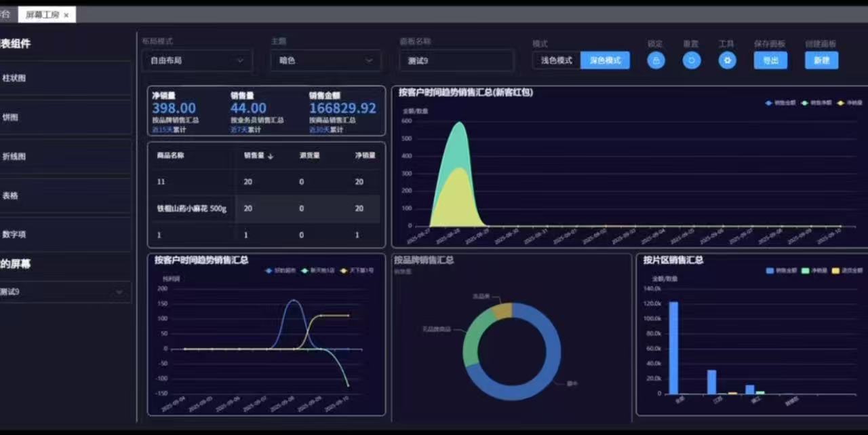Select 数字项 number item component
This screenshot has width=868, height=435.
[x=65, y=234]
